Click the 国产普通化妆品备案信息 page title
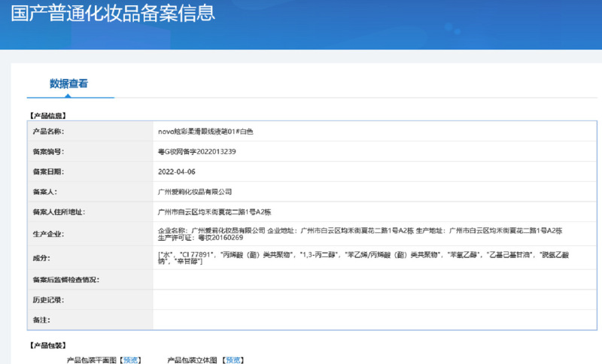602x364 pixels. [113, 13]
